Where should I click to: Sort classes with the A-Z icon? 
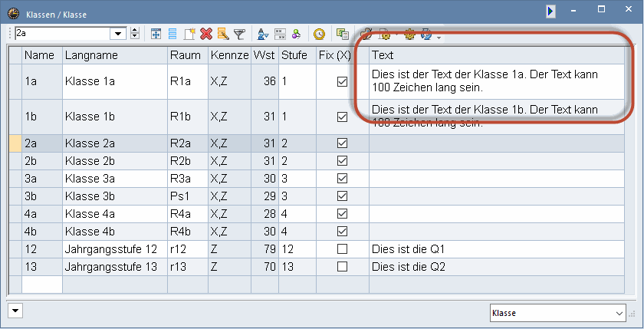point(262,34)
